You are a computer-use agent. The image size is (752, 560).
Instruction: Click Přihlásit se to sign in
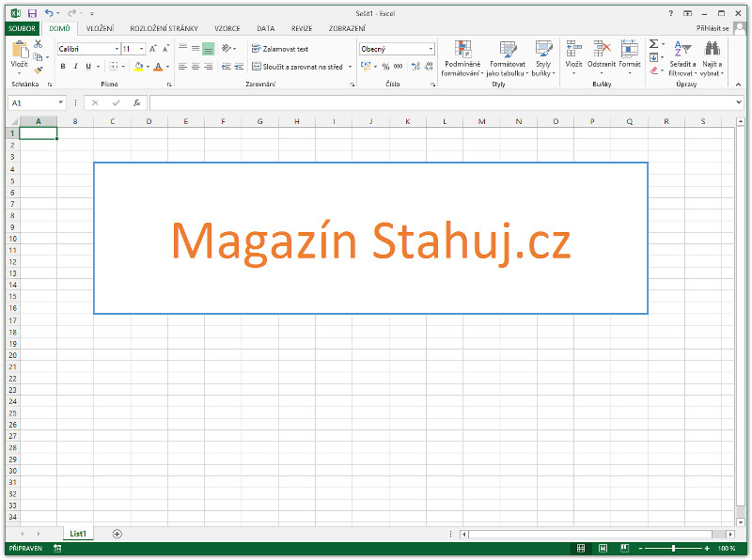(713, 28)
